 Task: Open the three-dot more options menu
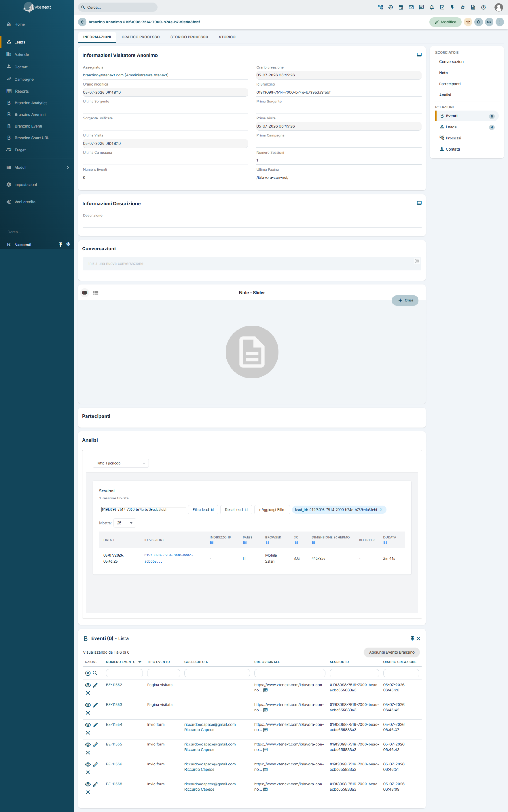500,22
